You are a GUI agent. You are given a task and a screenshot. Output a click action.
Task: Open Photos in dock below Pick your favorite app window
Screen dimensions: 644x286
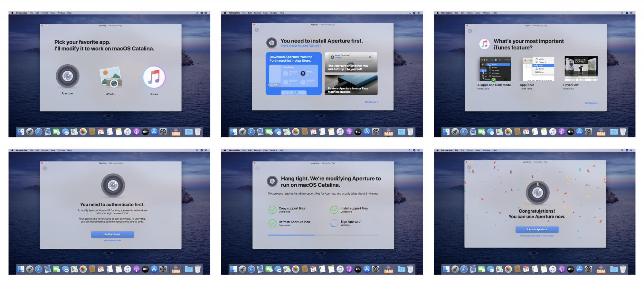(83, 132)
